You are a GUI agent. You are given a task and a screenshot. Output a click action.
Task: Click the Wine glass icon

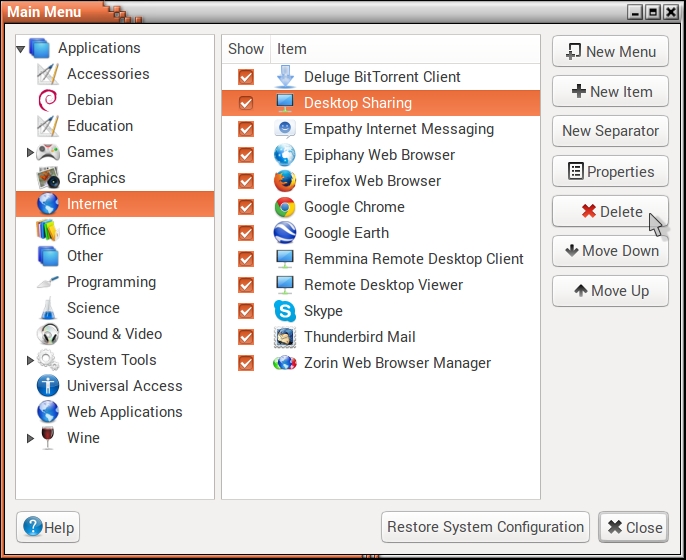coord(48,438)
